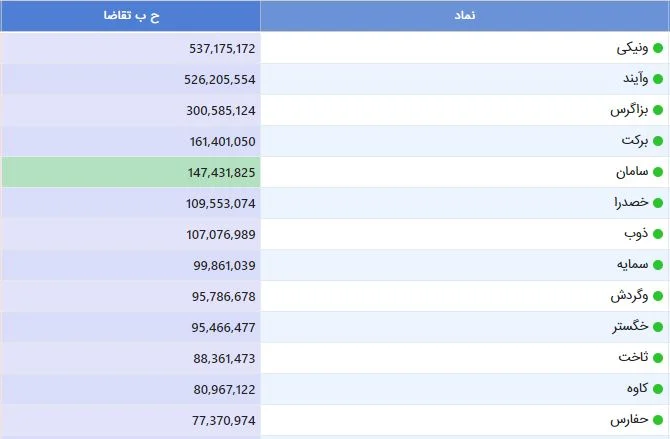The width and height of the screenshot is (670, 439).
Task: Click the green status dot beside ونیکی
Action: click(658, 48)
